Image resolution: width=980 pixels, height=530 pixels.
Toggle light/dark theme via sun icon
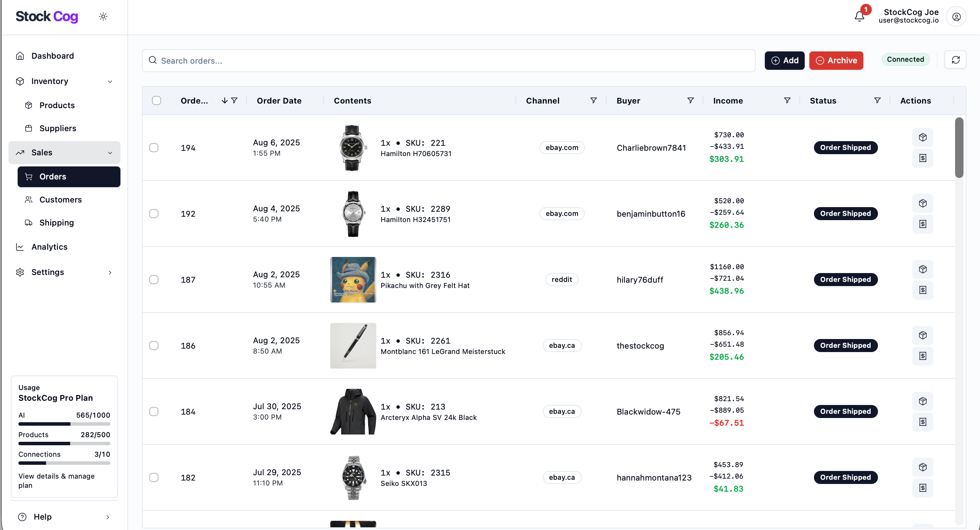(x=103, y=16)
